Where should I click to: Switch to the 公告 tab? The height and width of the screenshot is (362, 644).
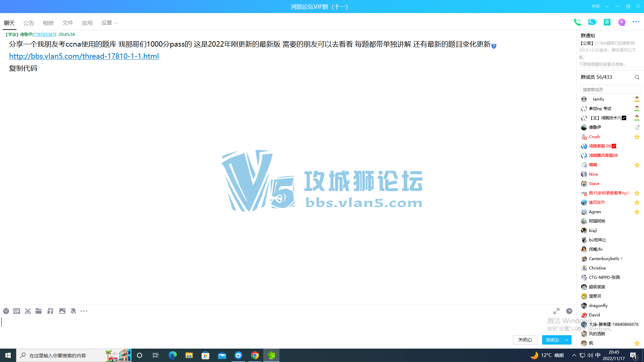29,23
